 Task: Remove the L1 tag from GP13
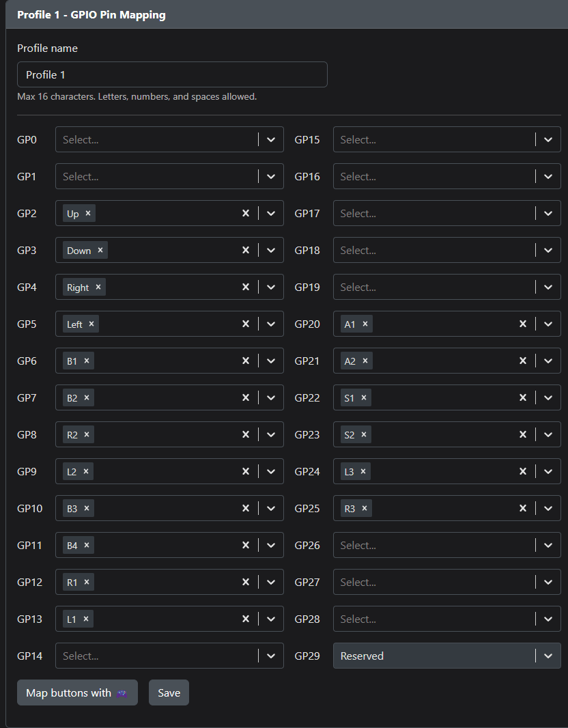tap(86, 619)
